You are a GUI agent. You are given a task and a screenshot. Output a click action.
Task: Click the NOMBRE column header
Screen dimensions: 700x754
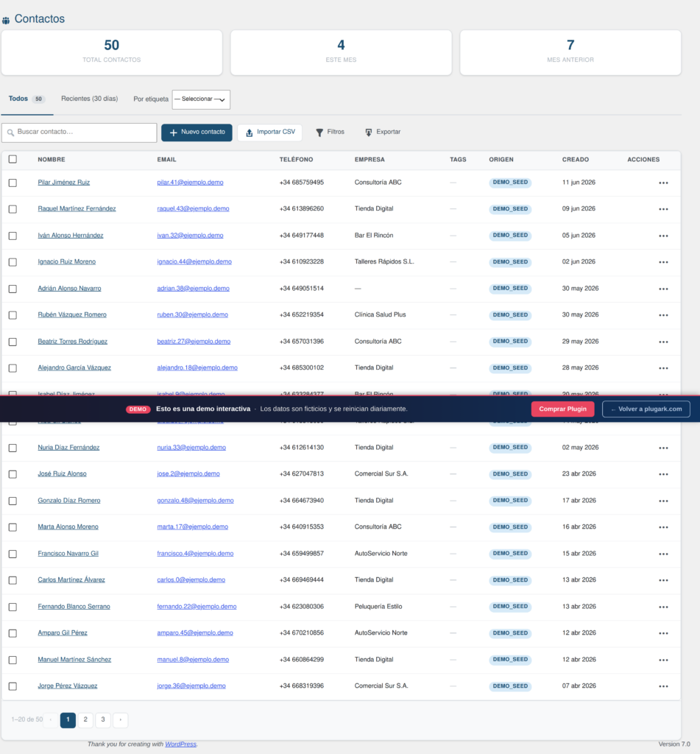click(x=52, y=160)
